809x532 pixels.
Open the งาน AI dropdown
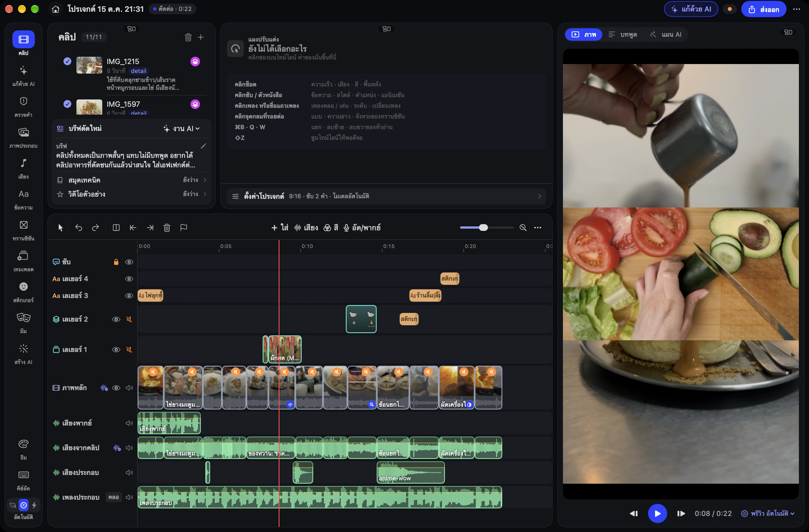pyautogui.click(x=181, y=128)
